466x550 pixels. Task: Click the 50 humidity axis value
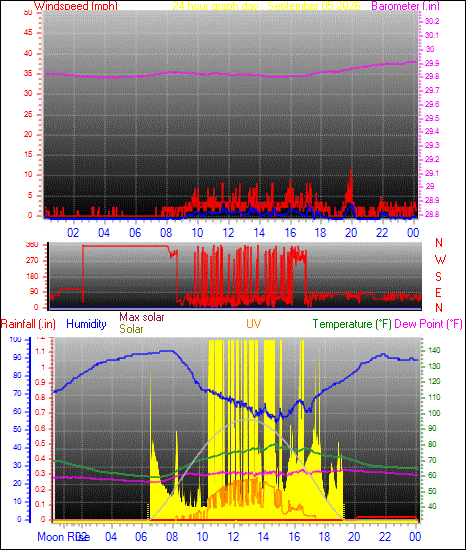(x=17, y=429)
